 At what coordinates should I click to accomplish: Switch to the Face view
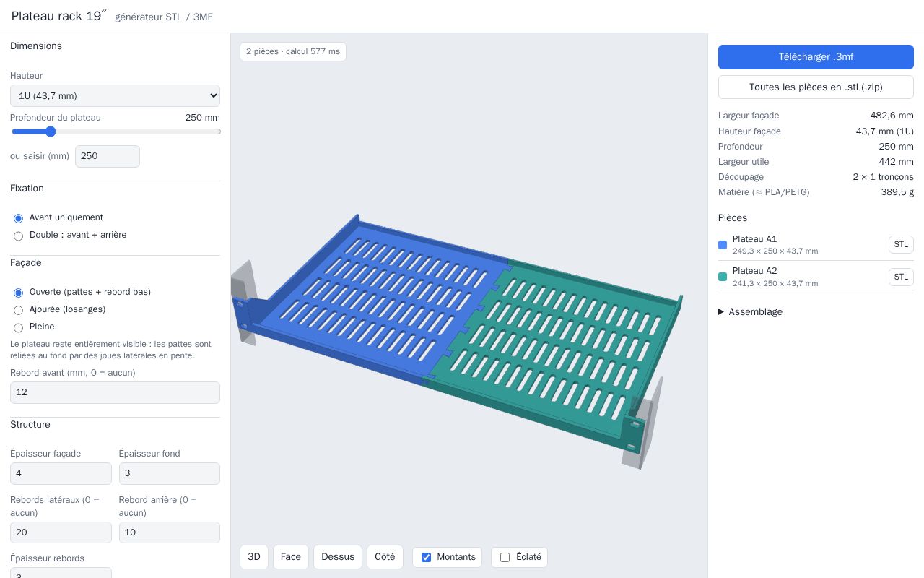(x=291, y=557)
